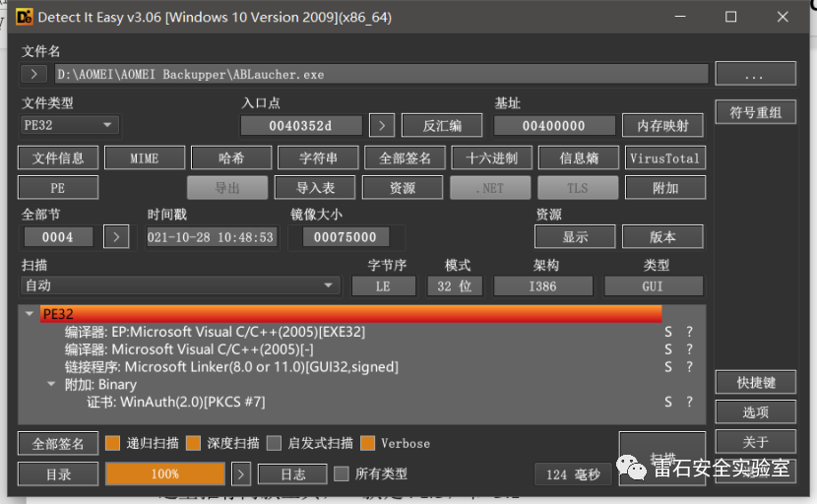Open the 自动 scan mode dropdown
This screenshot has height=504, width=817.
[180, 285]
